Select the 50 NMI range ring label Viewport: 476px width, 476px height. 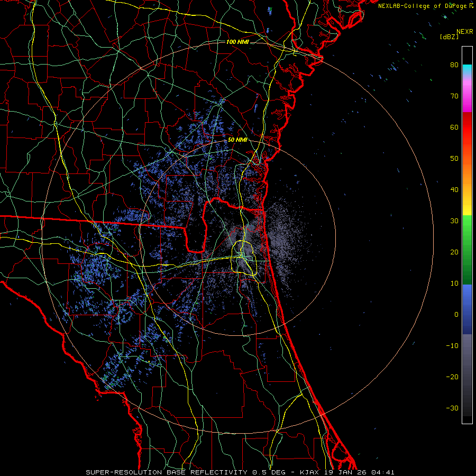pyautogui.click(x=237, y=140)
